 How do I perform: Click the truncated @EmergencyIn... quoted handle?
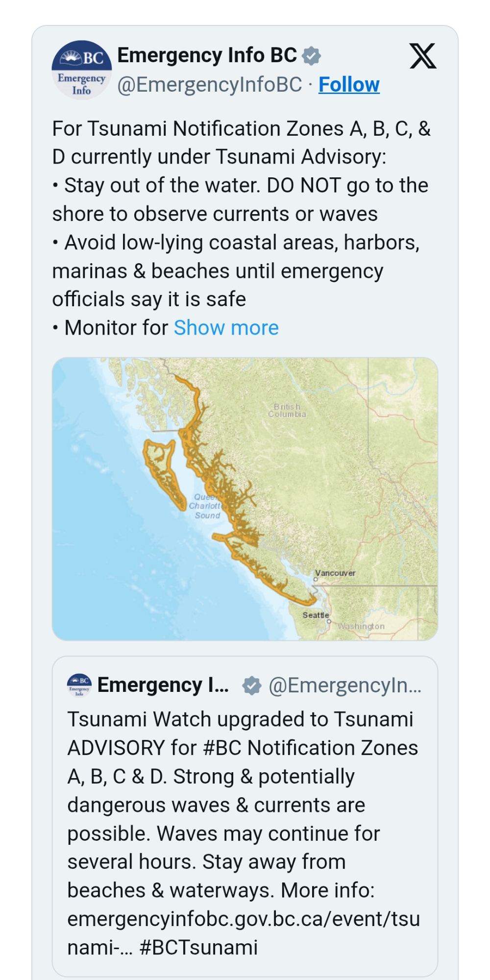(344, 686)
